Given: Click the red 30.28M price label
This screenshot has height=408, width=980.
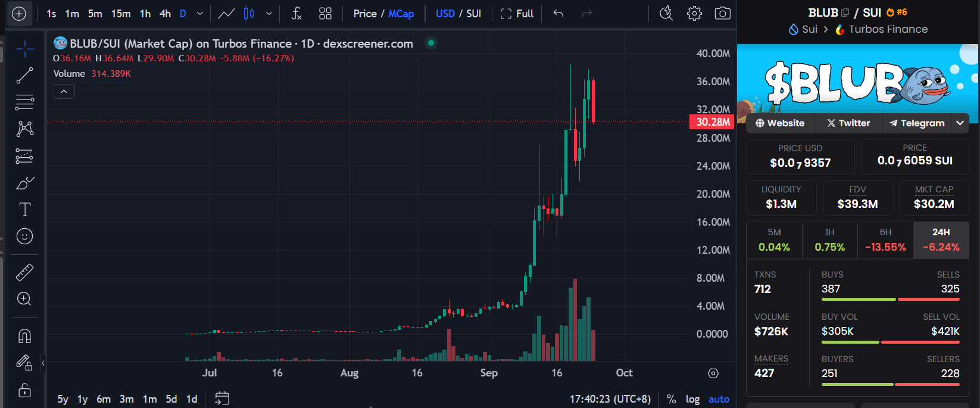Looking at the screenshot, I should [x=712, y=122].
